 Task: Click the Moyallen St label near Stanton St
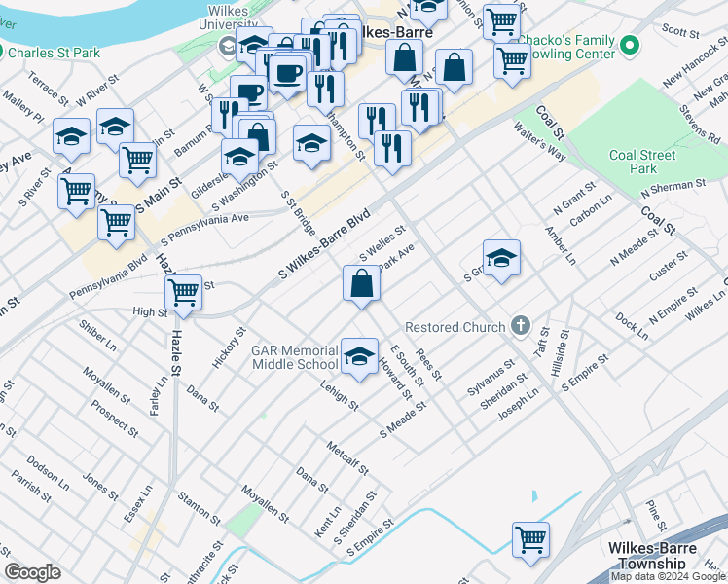pos(266,504)
